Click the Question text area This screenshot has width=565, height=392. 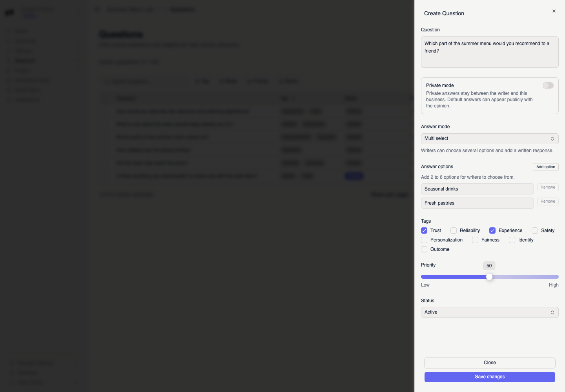coord(490,52)
